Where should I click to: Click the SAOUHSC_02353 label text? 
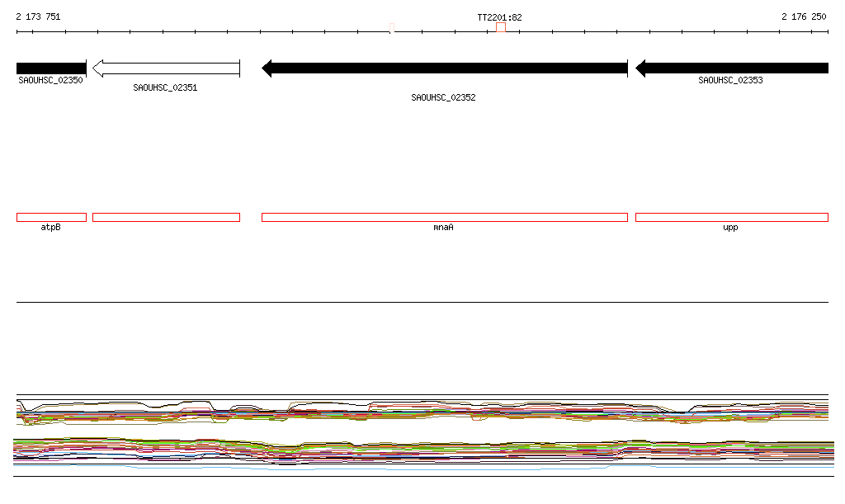pyautogui.click(x=730, y=80)
